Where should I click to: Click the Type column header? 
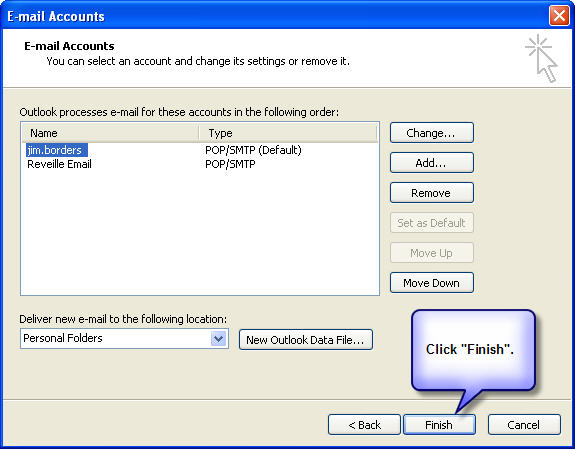tap(288, 133)
